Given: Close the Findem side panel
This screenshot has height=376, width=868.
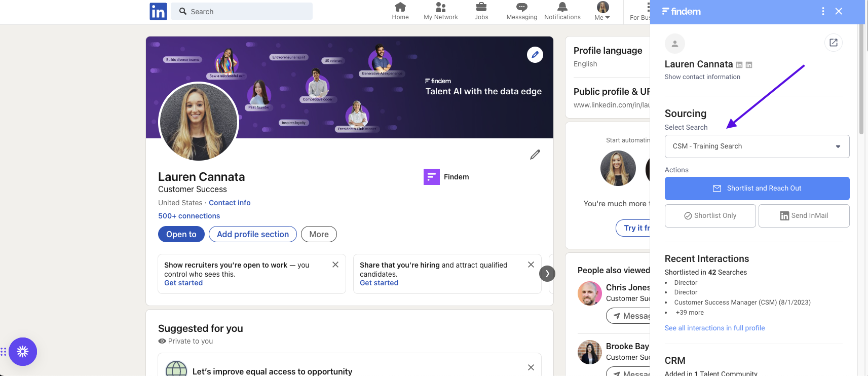Looking at the screenshot, I should click(839, 11).
